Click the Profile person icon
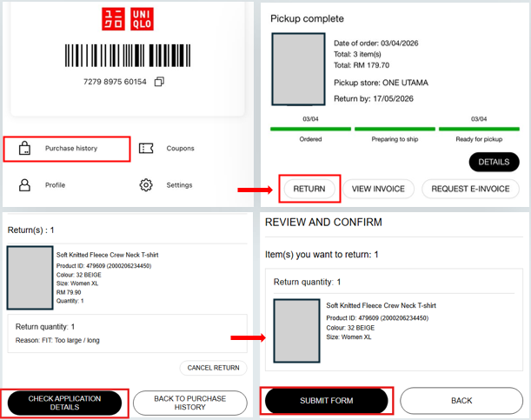 pos(25,185)
